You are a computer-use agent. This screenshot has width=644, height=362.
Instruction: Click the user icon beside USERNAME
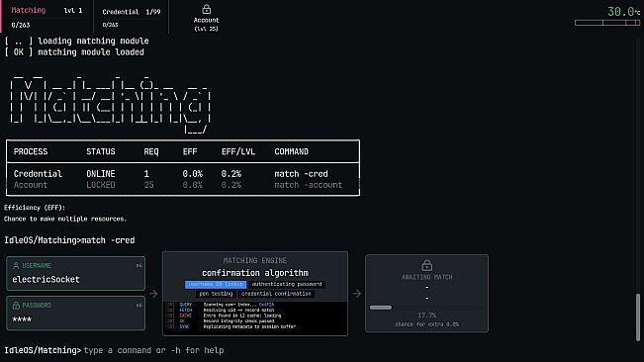pos(16,265)
